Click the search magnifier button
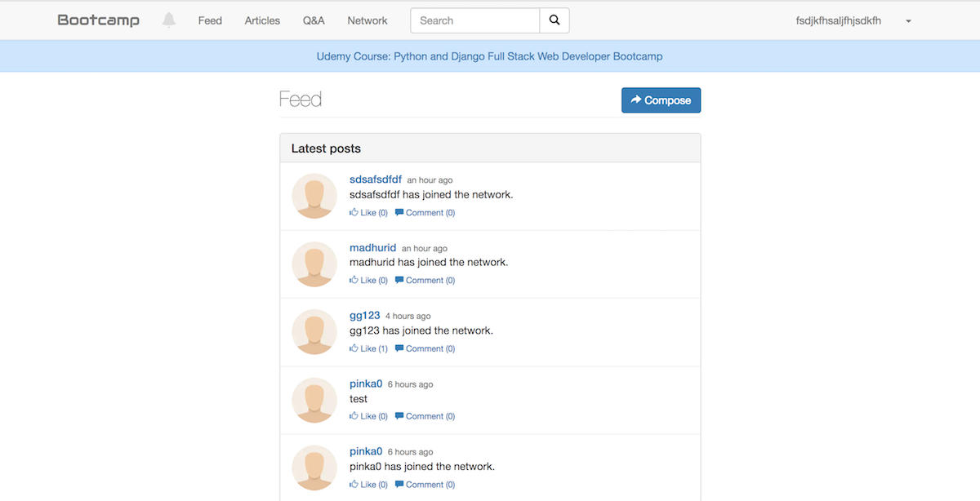The width and height of the screenshot is (980, 501). point(555,20)
